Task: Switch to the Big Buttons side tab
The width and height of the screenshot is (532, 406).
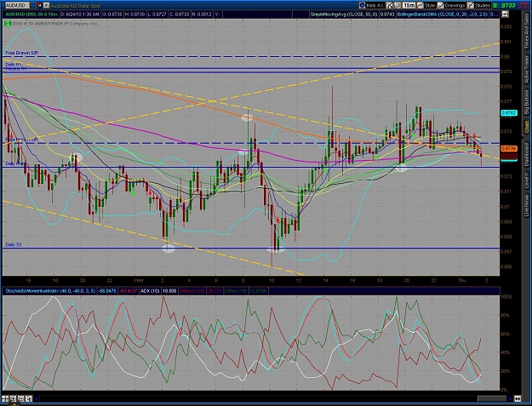Action: [527, 103]
